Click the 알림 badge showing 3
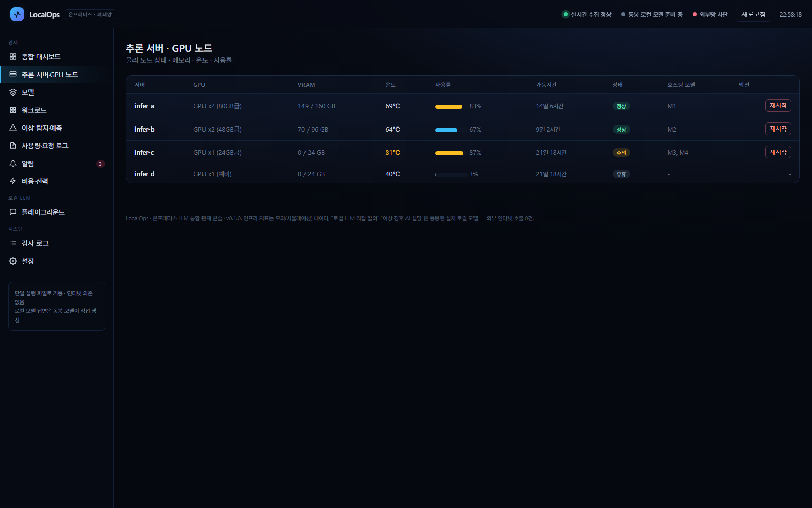Image resolution: width=812 pixels, height=508 pixels. (100, 164)
